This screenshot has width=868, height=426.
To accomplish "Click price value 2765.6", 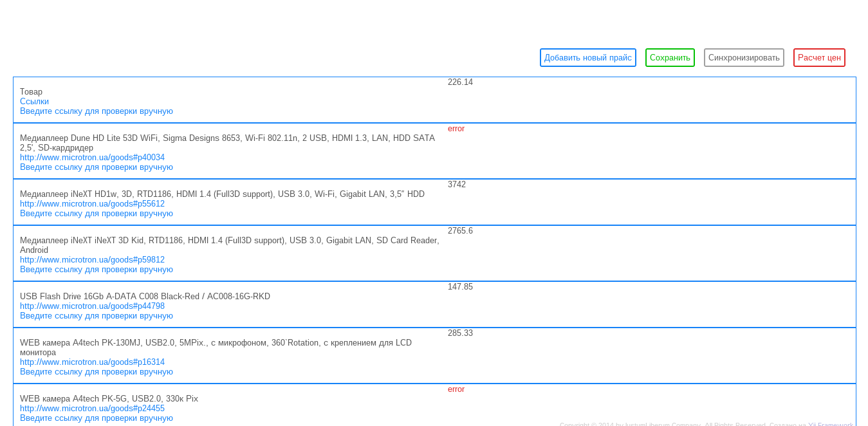I will click(x=460, y=231).
